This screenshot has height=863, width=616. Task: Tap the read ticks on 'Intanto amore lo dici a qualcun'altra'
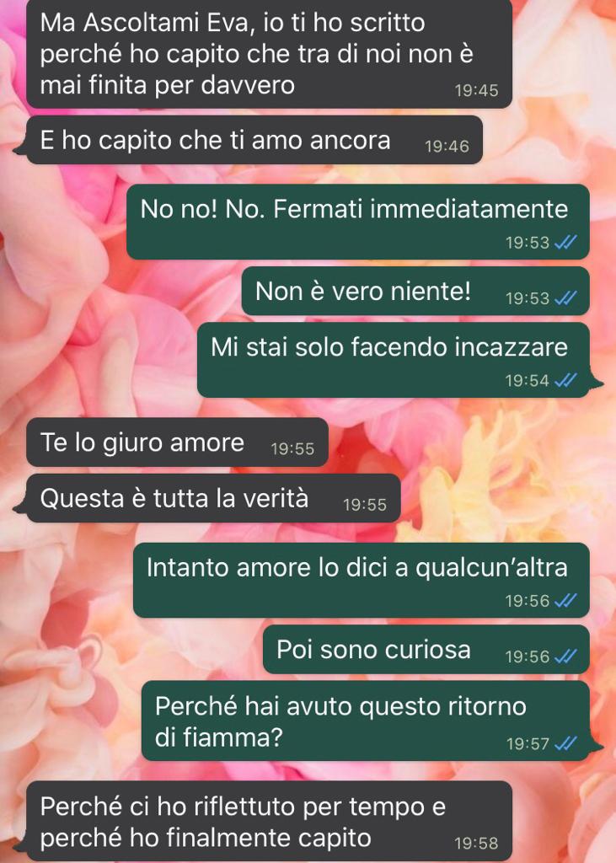[x=565, y=600]
